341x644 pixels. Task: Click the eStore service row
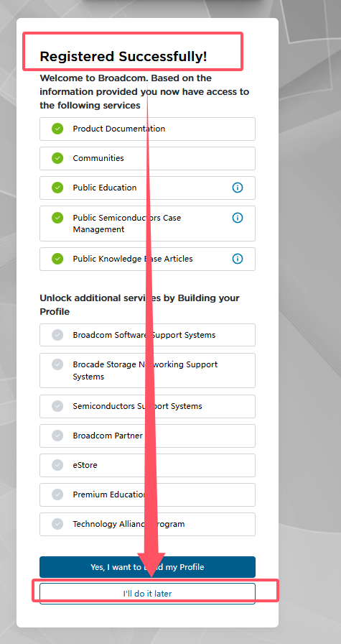coord(147,465)
